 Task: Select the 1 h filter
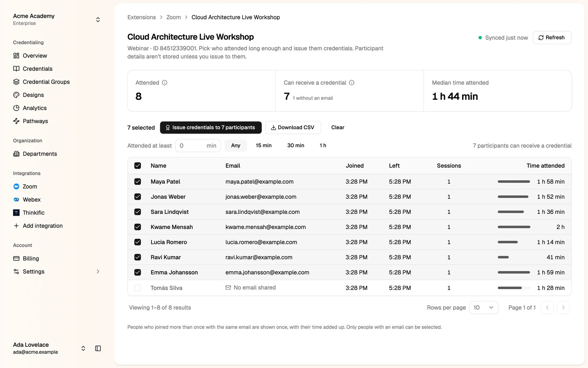tap(323, 146)
